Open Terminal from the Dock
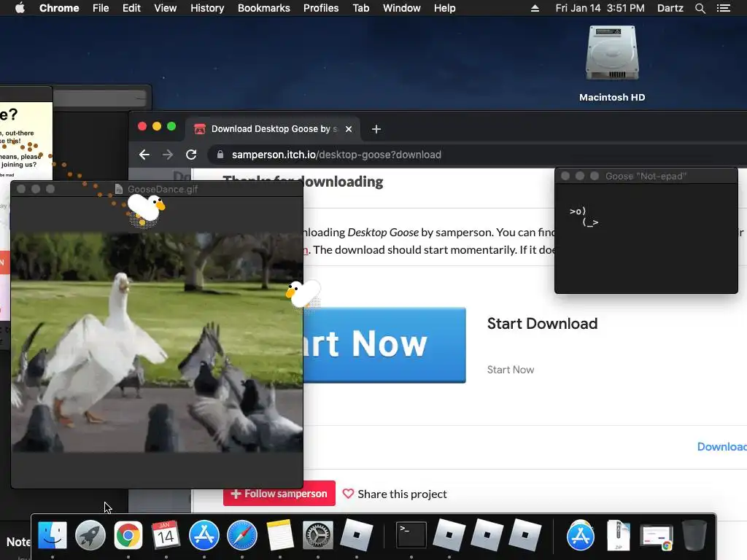The width and height of the screenshot is (747, 560). coord(411,535)
